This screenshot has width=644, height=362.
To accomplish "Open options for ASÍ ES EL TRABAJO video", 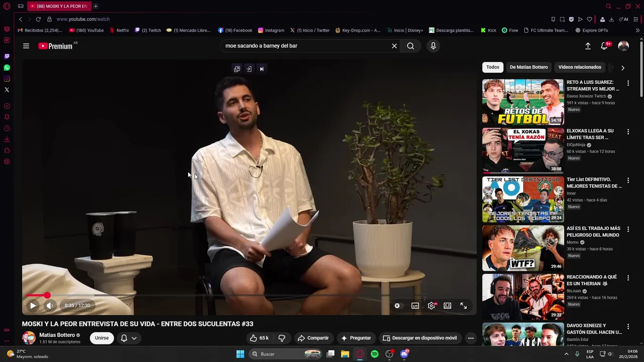I will point(628,229).
